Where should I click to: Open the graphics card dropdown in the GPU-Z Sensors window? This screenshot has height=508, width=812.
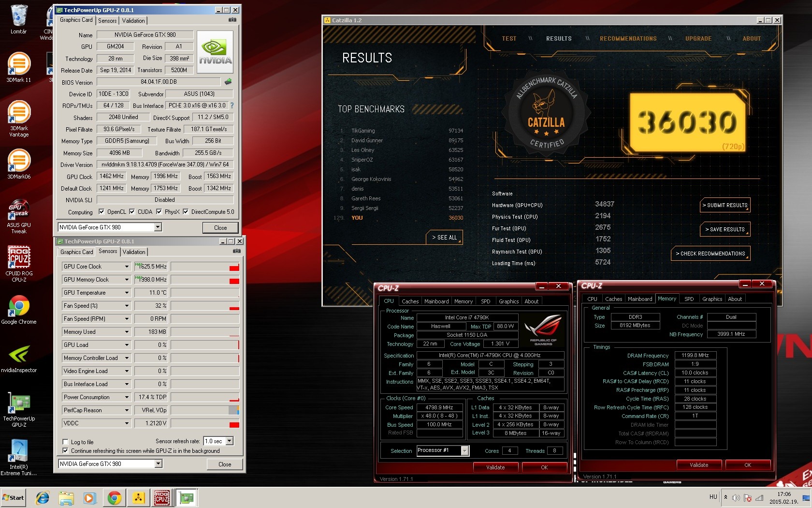click(x=158, y=464)
